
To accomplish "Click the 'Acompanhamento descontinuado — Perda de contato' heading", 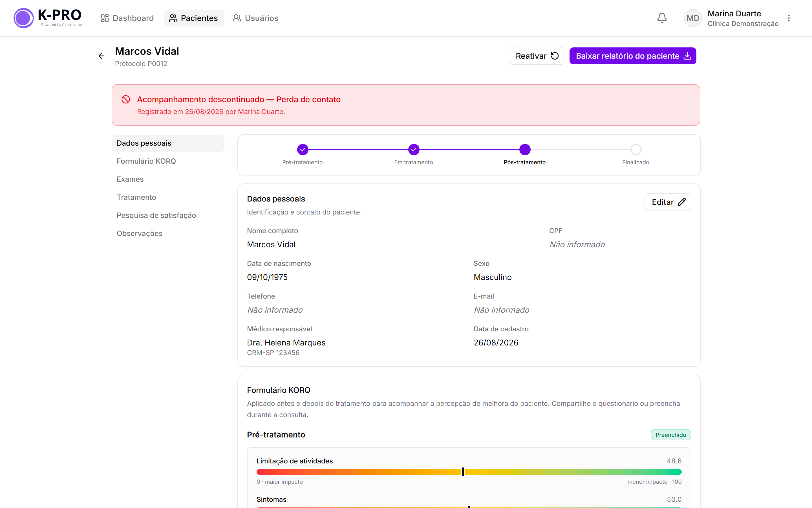I will click(239, 99).
